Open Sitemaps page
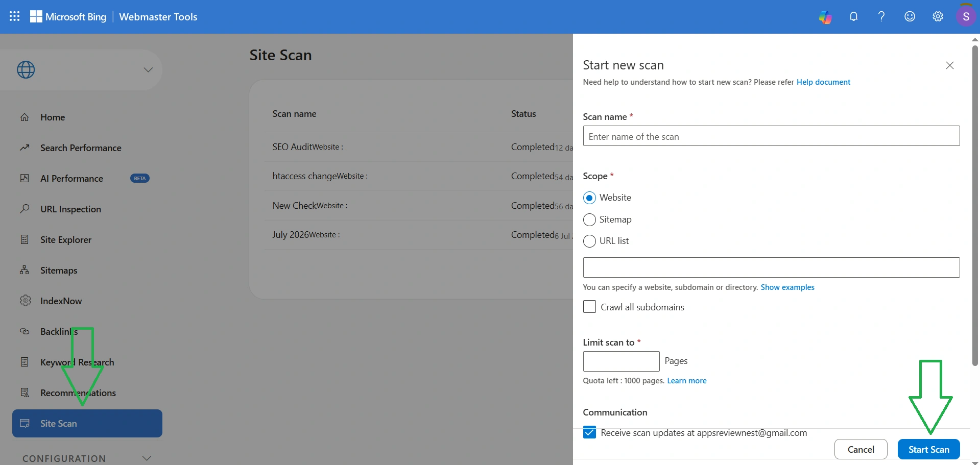 [59, 271]
